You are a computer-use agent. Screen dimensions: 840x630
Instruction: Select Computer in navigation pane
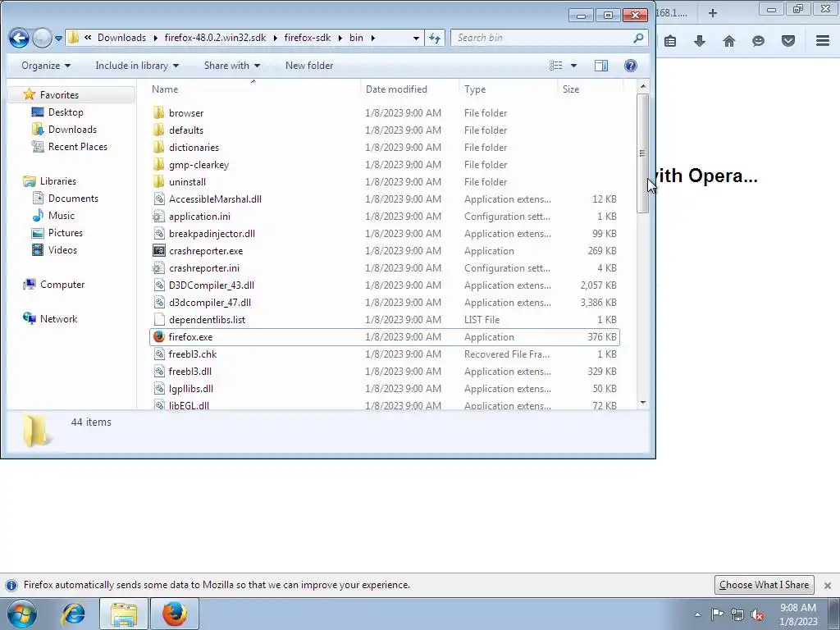(x=62, y=285)
